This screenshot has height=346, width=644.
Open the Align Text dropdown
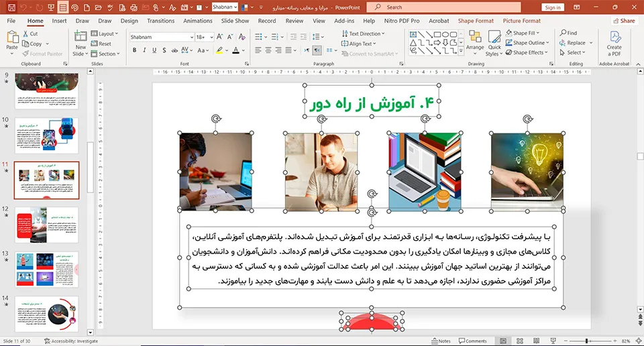(358, 44)
